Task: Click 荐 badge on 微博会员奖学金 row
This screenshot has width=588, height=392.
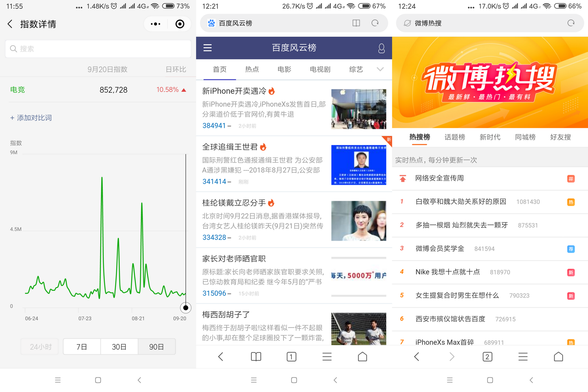Action: 571,249
